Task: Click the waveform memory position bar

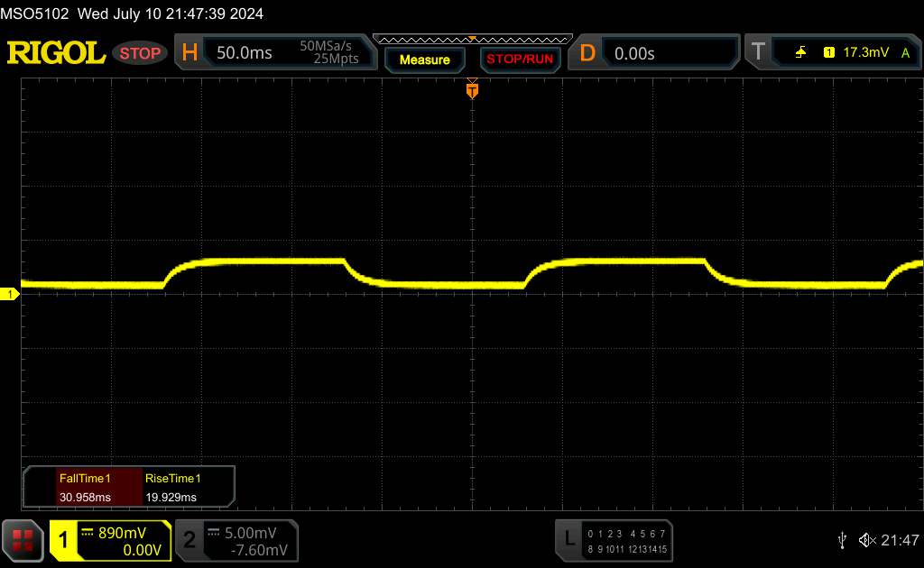Action: (x=471, y=39)
